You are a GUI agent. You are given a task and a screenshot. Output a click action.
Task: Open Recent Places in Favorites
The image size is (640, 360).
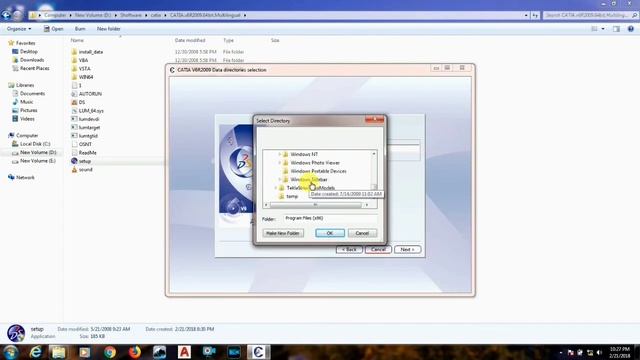[34, 69]
